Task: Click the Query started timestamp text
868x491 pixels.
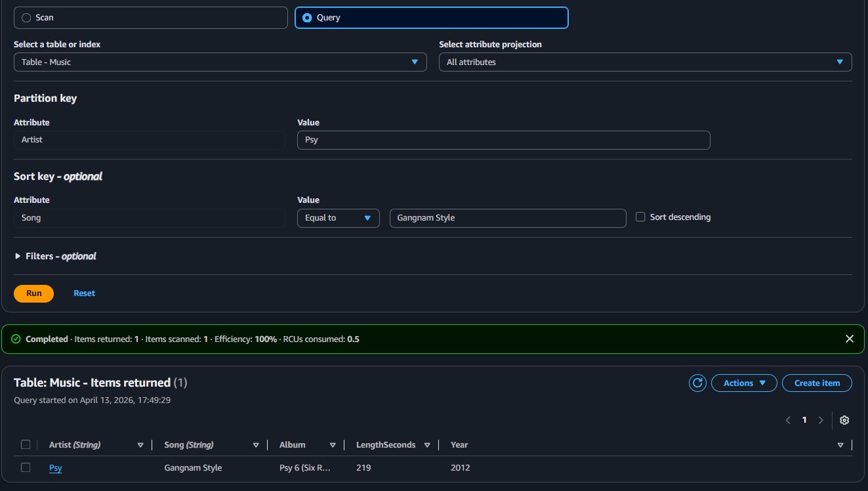Action: tap(92, 400)
